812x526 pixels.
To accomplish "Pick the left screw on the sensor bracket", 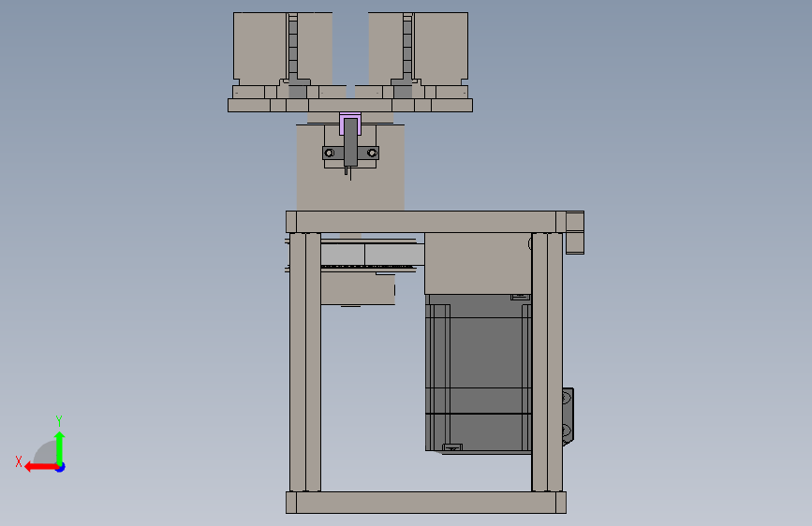I will (330, 153).
